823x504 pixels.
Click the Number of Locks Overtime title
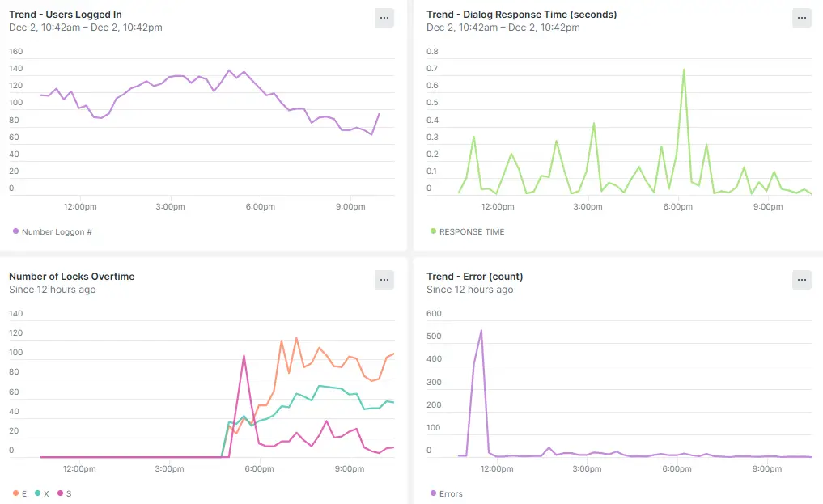tap(72, 277)
